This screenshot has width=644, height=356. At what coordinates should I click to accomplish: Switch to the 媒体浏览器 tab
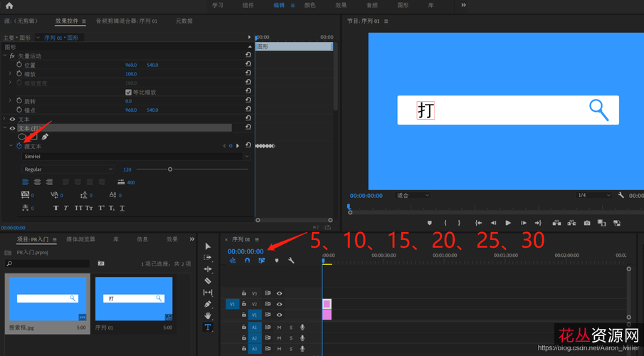80,239
